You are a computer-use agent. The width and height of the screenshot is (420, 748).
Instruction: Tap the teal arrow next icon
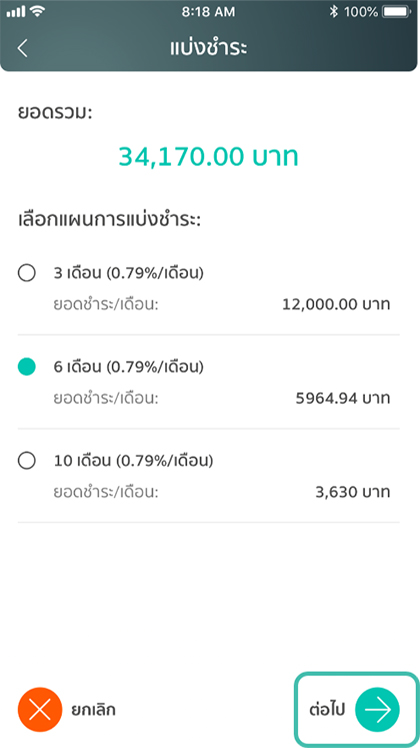coord(377,709)
